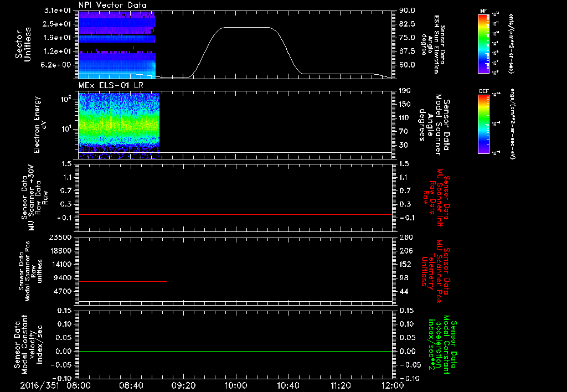The image size is (567, 392).
Task: Click the "75.0" Sun elevation axis value
Action: pos(407,38)
